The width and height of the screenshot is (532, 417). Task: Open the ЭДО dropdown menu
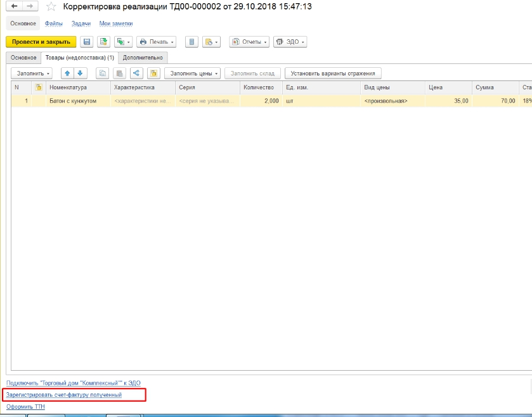point(290,42)
